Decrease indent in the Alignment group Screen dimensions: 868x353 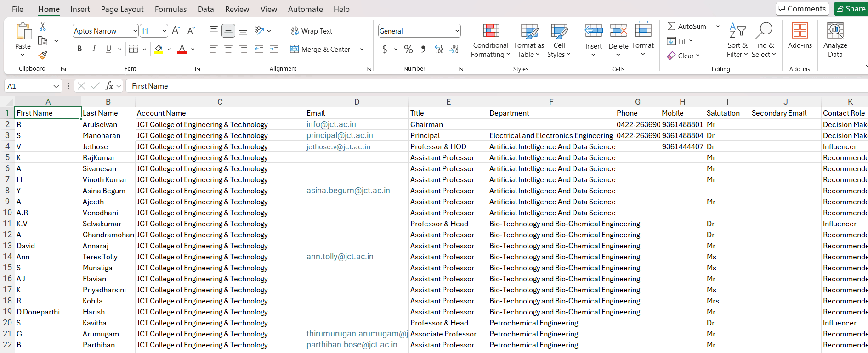pyautogui.click(x=259, y=49)
